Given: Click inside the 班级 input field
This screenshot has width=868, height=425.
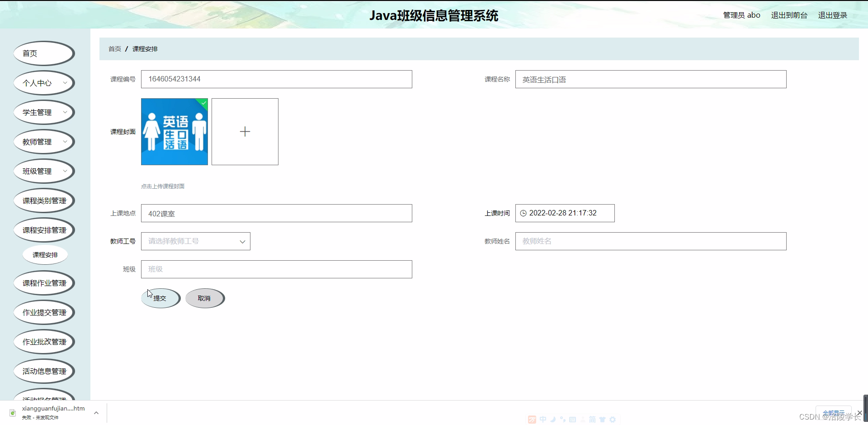Looking at the screenshot, I should pos(276,269).
